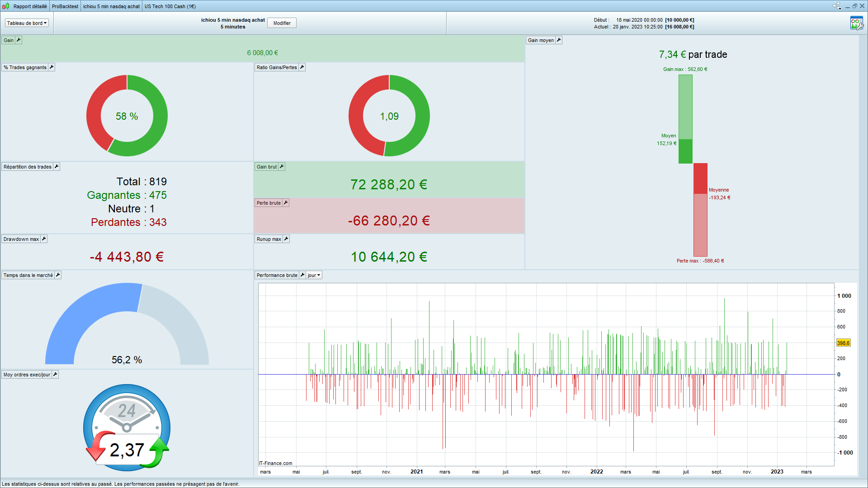
Task: Switch to the ProBacktest tab
Action: point(65,6)
